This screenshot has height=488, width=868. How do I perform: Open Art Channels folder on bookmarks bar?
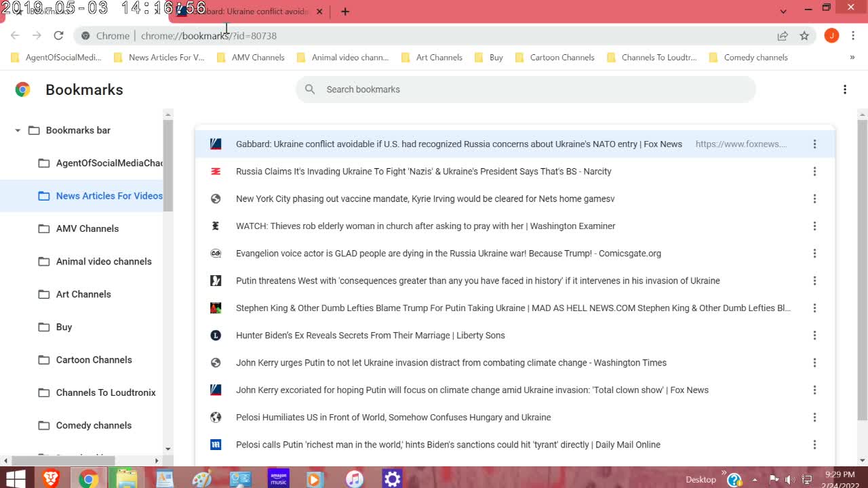(432, 58)
